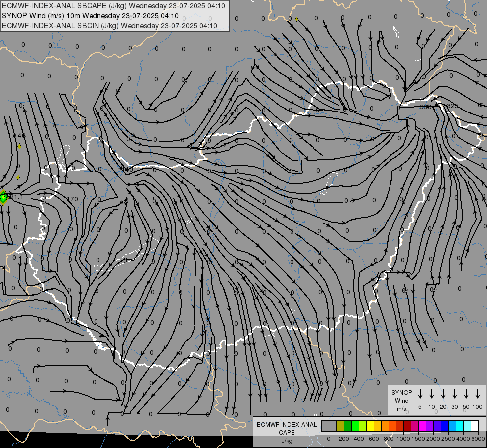
Task: Click the wind arrow for 50 m/s
Action: click(466, 394)
